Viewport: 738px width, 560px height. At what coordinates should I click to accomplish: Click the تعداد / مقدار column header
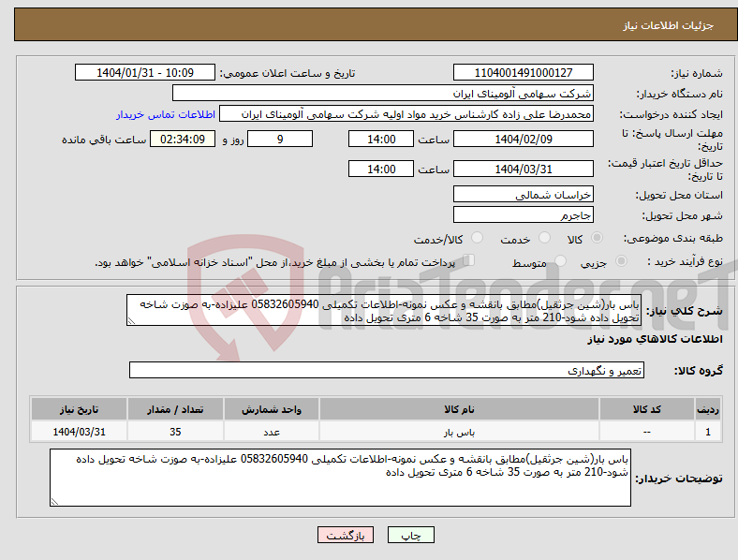(175, 409)
